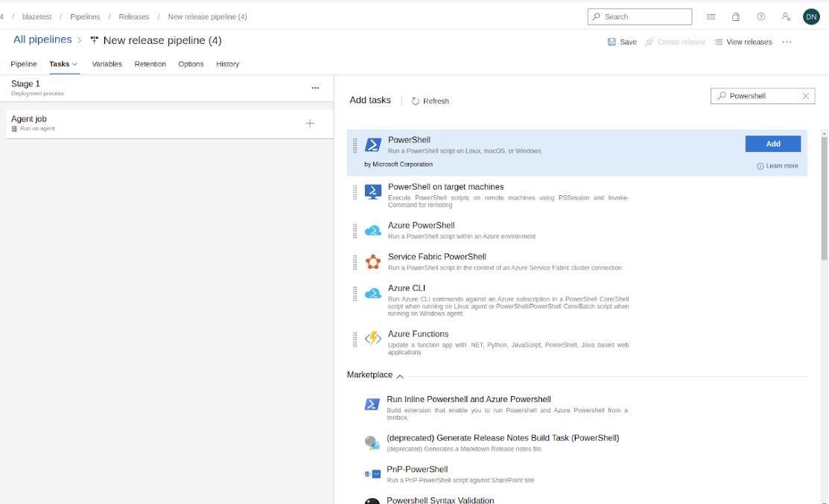Refresh the Add tasks list

(x=431, y=101)
